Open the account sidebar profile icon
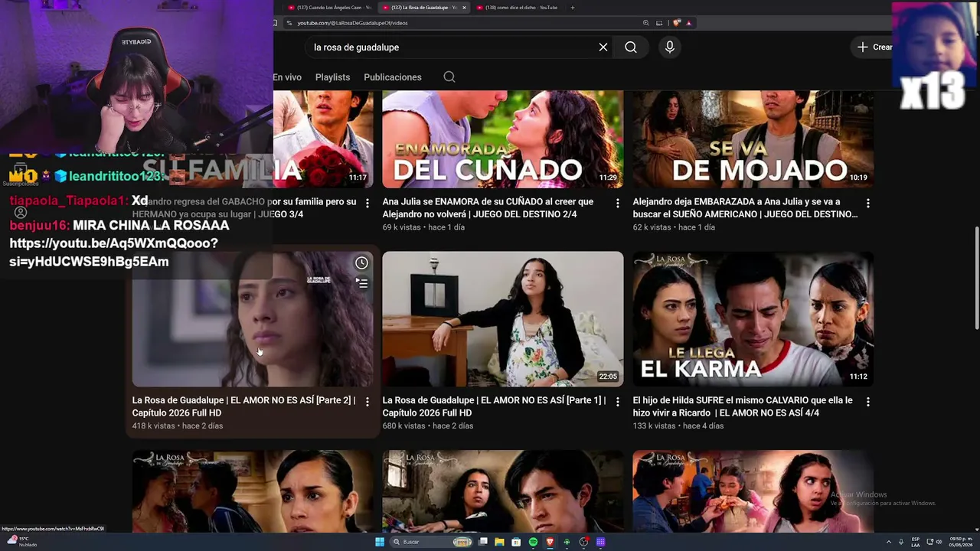Viewport: 980px width, 551px height. click(x=21, y=213)
